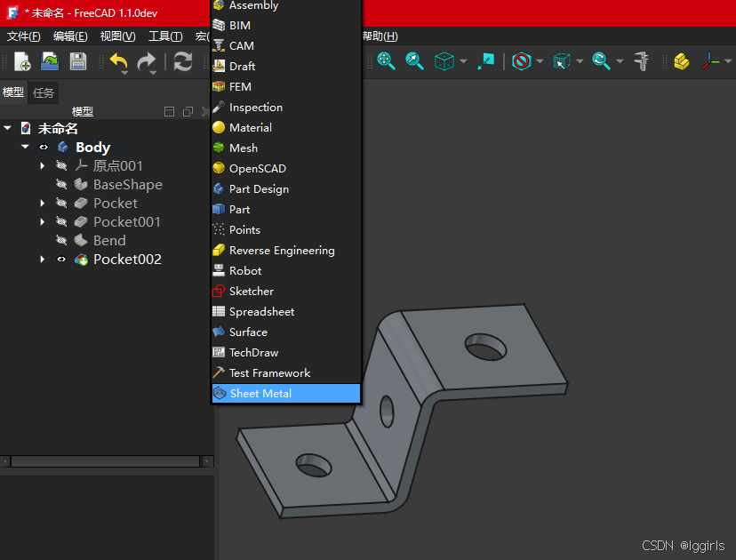Image resolution: width=736 pixels, height=560 pixels.
Task: Click the model panel float button
Action: click(188, 111)
